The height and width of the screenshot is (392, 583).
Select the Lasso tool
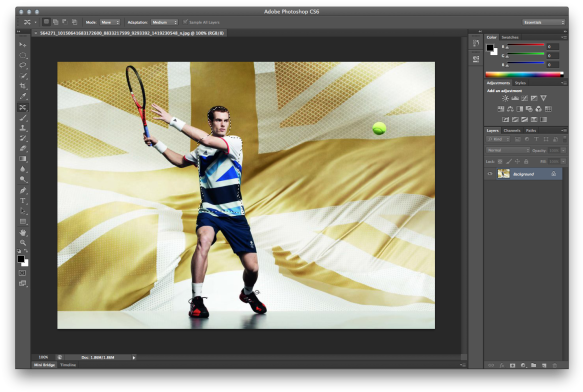23,65
